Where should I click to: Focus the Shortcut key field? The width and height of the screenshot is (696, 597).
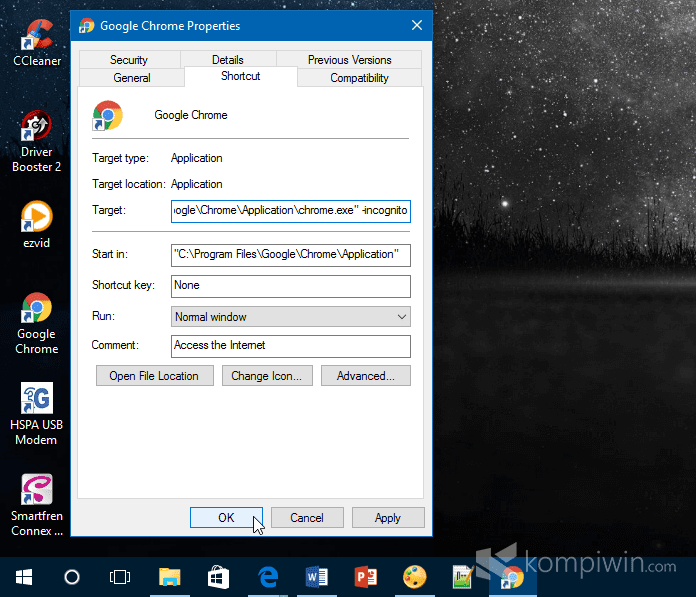(x=291, y=286)
